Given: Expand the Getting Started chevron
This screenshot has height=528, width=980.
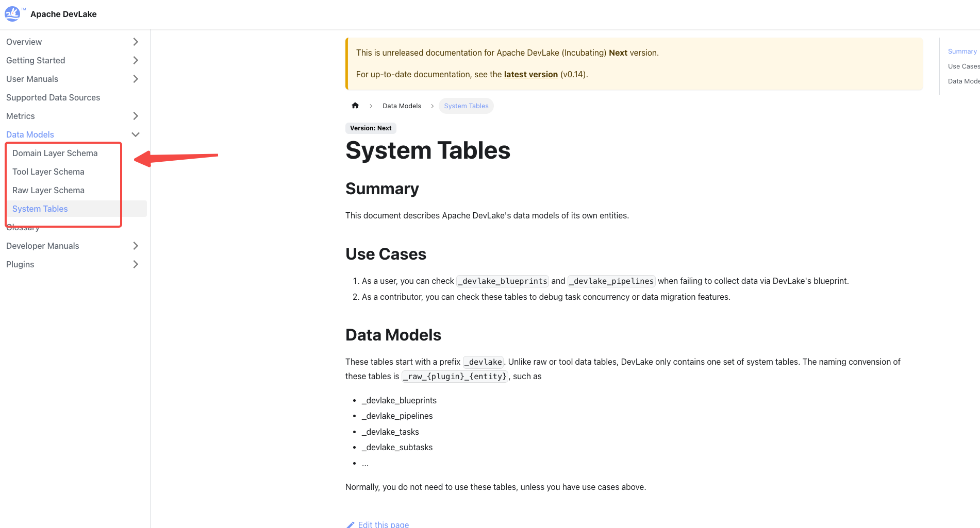Looking at the screenshot, I should point(136,60).
